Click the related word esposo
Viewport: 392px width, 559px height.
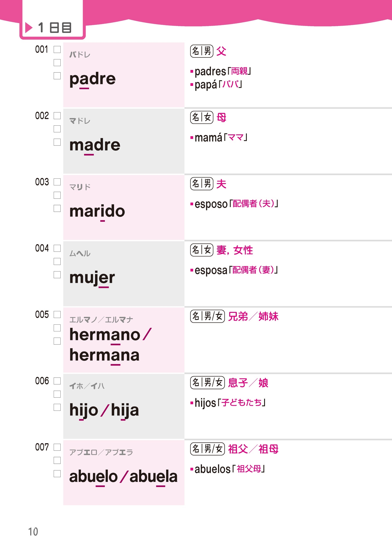[x=211, y=204]
